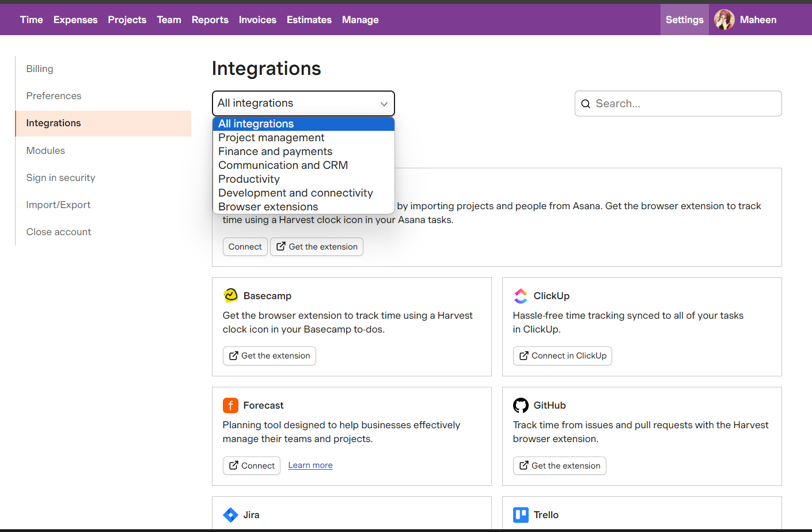Open Preferences in sidebar

coord(54,96)
